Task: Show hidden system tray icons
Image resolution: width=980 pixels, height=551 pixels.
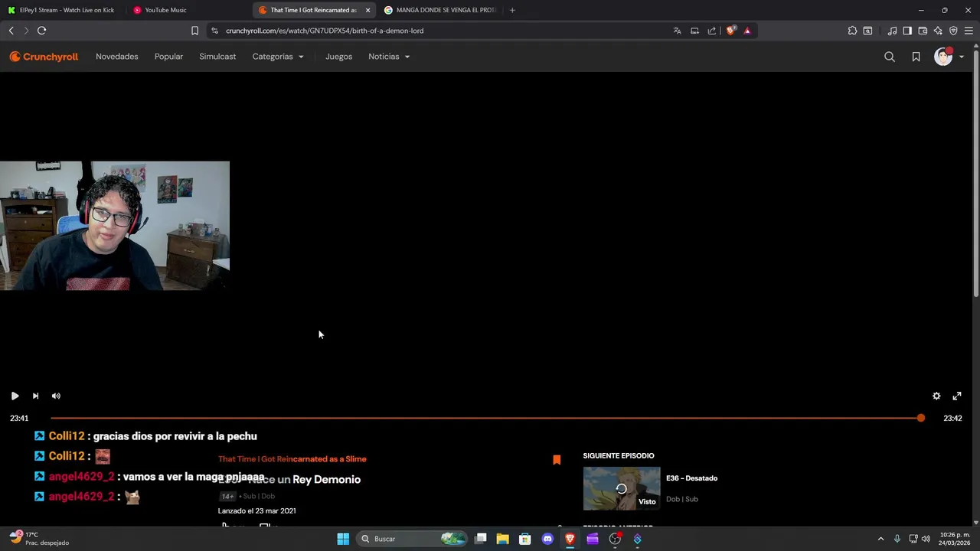Action: [880, 539]
